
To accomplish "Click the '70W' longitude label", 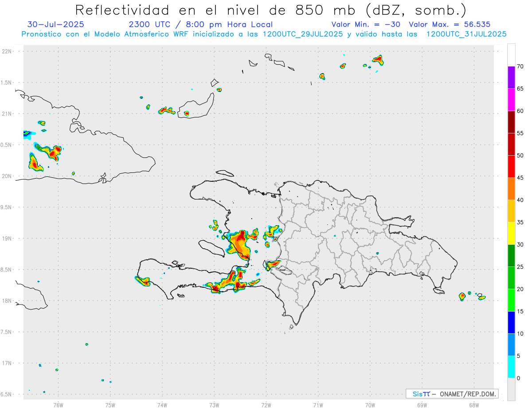I will coord(370,405).
